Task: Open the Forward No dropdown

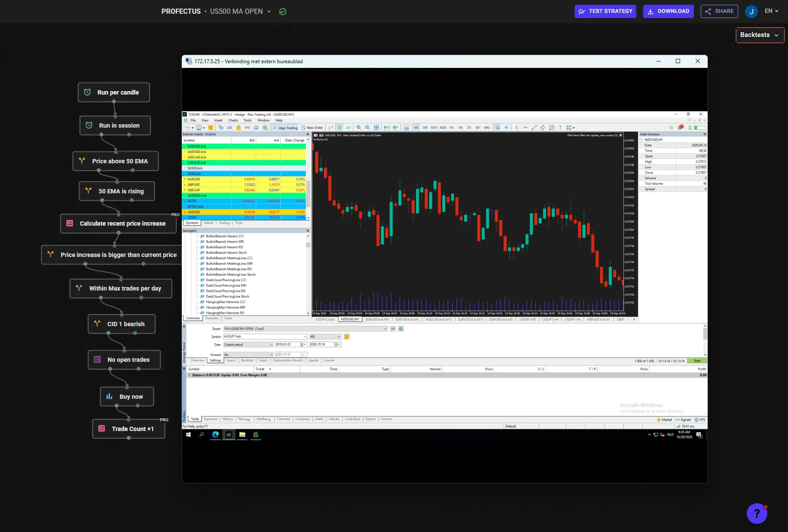Action: point(248,355)
